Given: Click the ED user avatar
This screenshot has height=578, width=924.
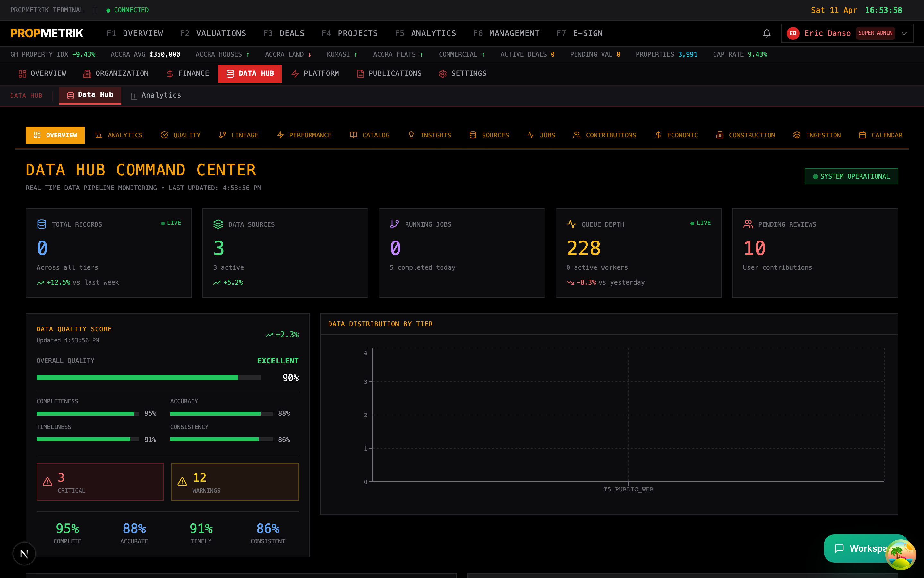Looking at the screenshot, I should coord(793,33).
